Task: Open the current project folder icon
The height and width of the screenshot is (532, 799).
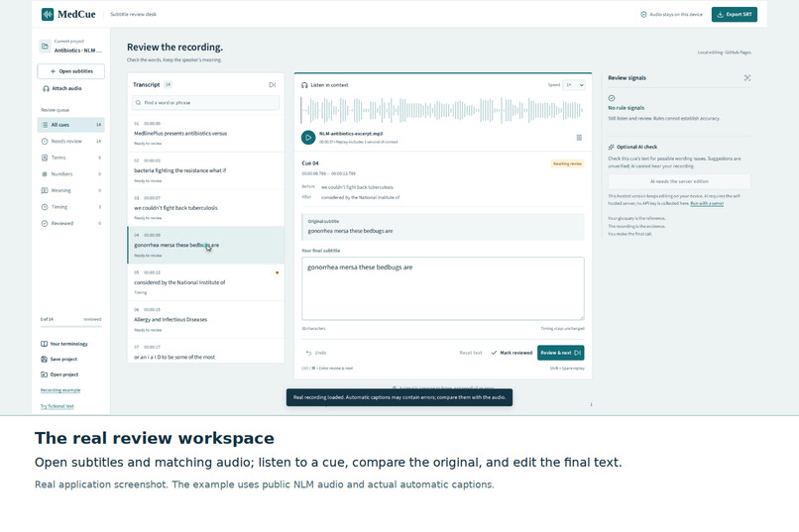Action: click(x=45, y=47)
